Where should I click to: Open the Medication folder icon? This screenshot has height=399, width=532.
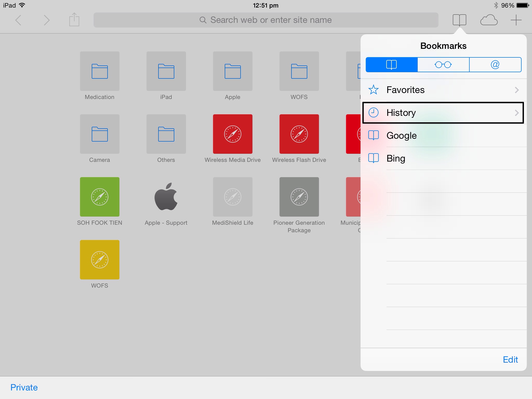[x=100, y=71]
